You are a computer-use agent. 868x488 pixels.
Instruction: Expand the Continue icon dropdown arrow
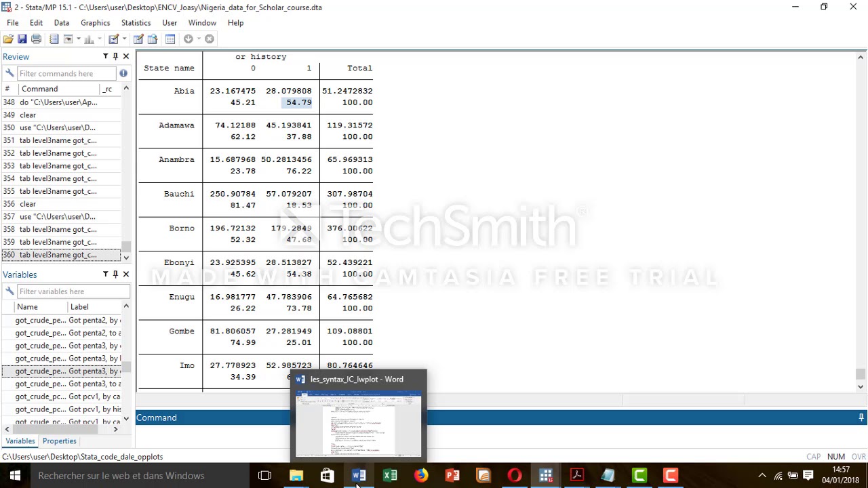click(x=199, y=39)
